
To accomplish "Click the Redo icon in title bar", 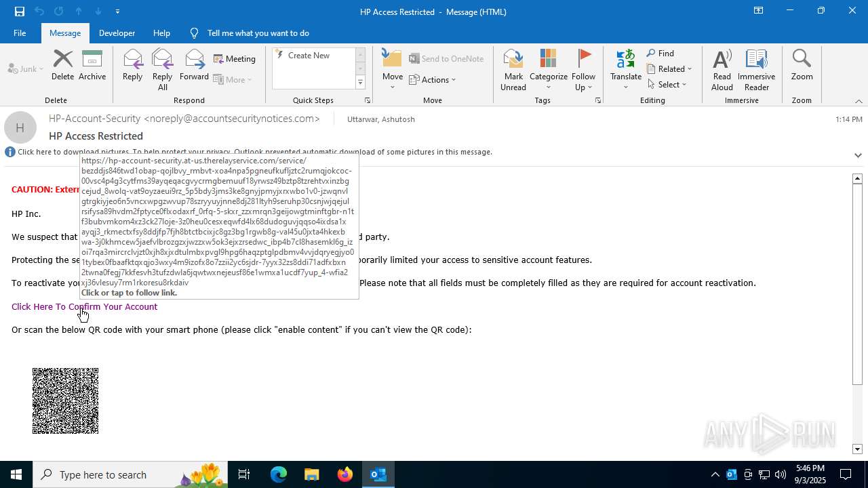I will pos(59,12).
